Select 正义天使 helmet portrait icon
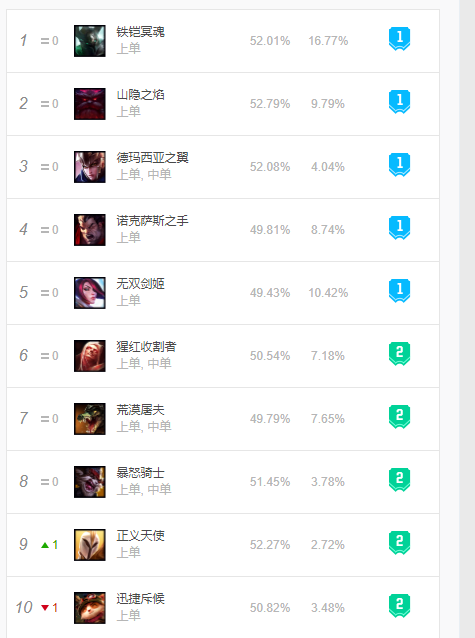Viewport: 475px width, 638px height. (90, 545)
